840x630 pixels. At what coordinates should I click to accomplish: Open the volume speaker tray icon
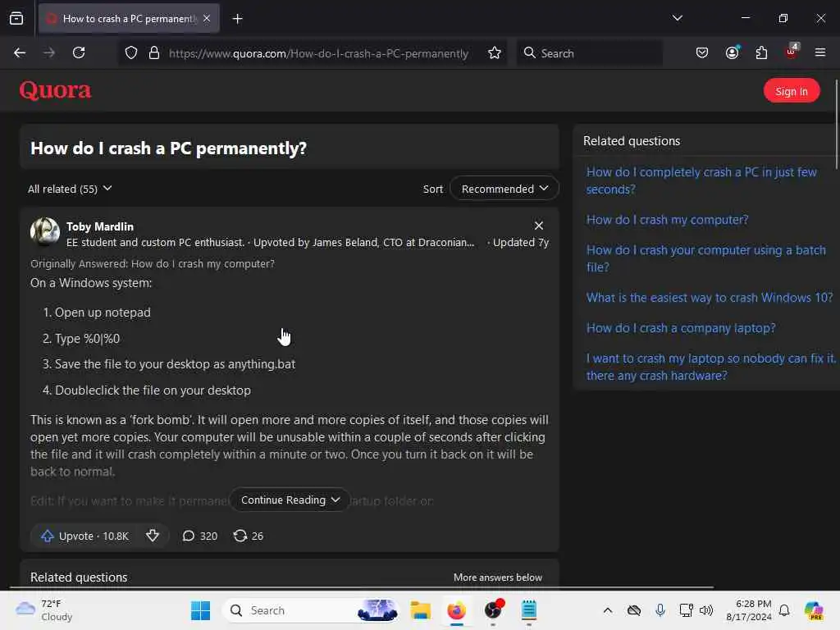point(706,610)
